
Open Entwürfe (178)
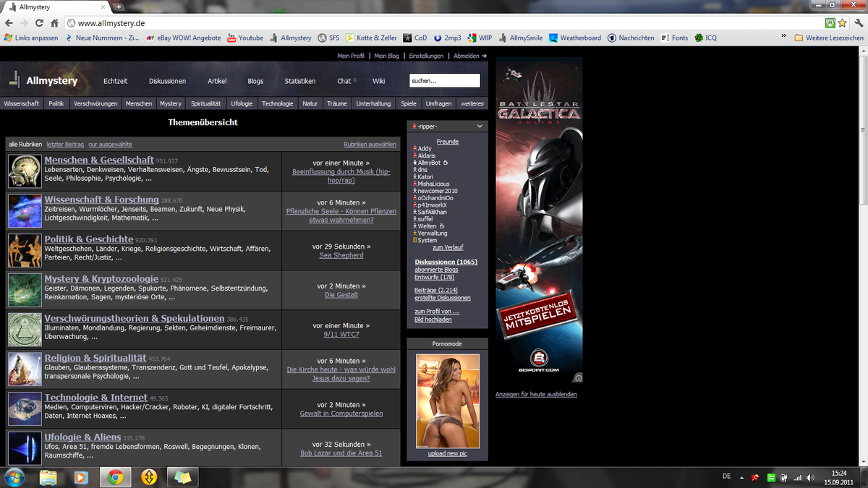tap(435, 277)
